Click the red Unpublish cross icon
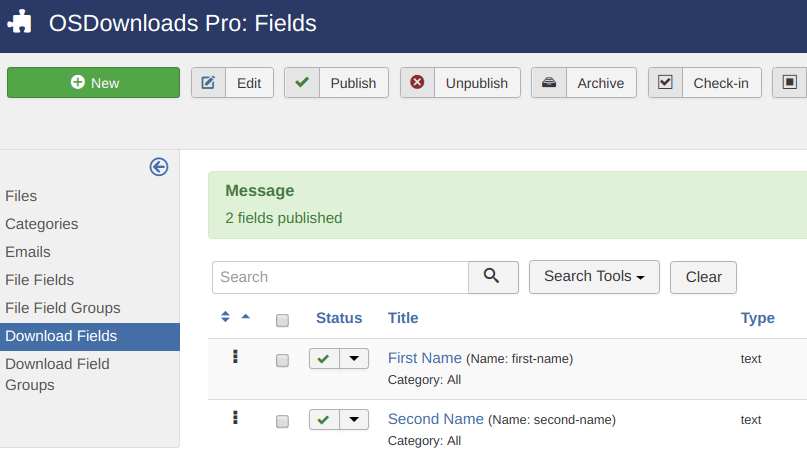The width and height of the screenshot is (807, 456). coord(417,82)
